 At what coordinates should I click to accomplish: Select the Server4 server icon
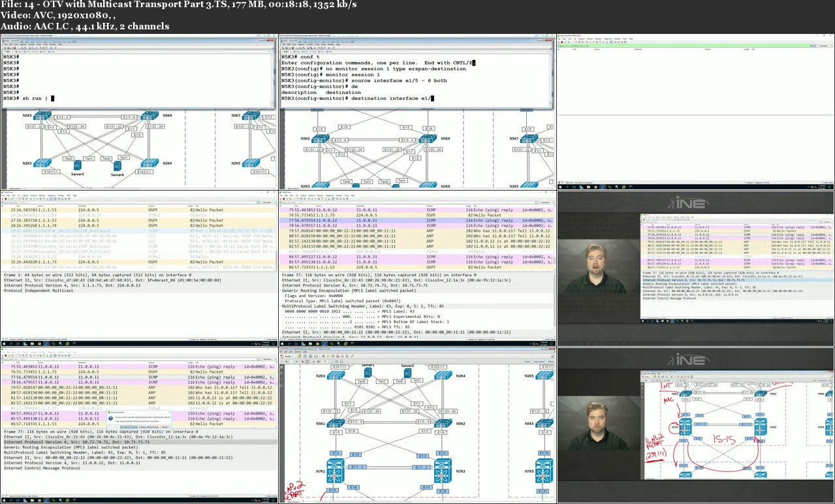(118, 166)
